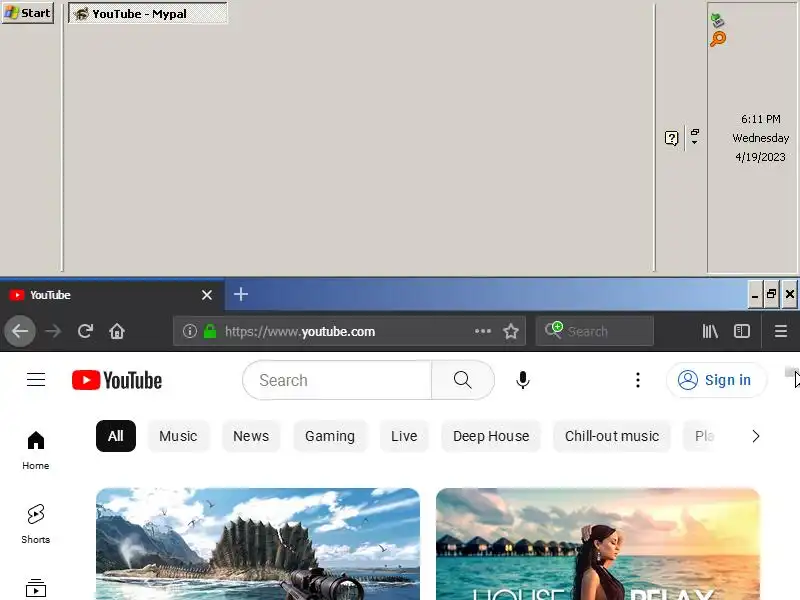800x600 pixels.
Task: Click the YouTube logo
Action: click(x=117, y=380)
